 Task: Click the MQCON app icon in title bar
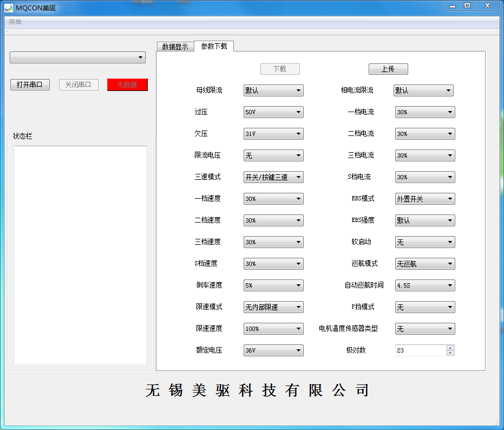coord(8,8)
